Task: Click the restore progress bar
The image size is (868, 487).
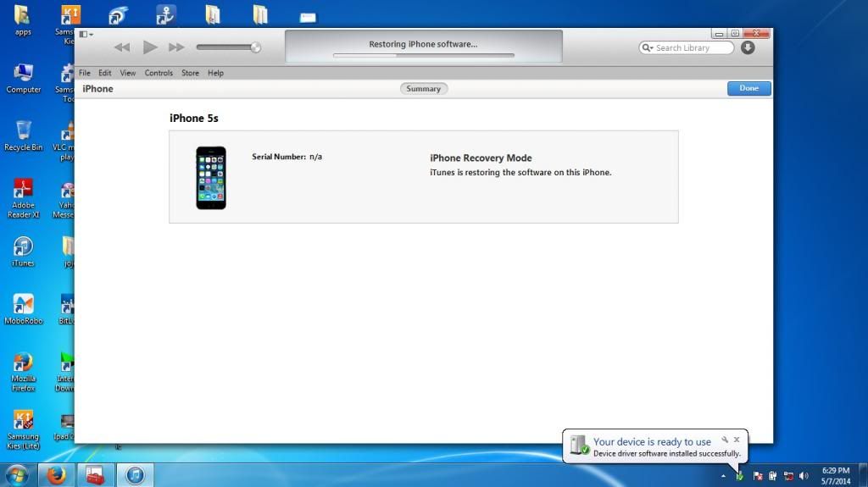Action: (424, 55)
